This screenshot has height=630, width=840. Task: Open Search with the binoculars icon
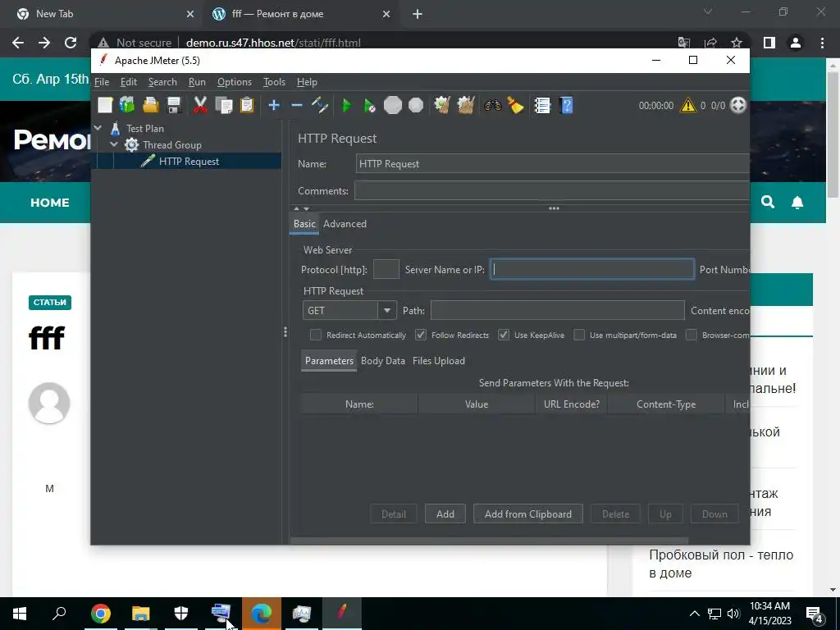(492, 106)
